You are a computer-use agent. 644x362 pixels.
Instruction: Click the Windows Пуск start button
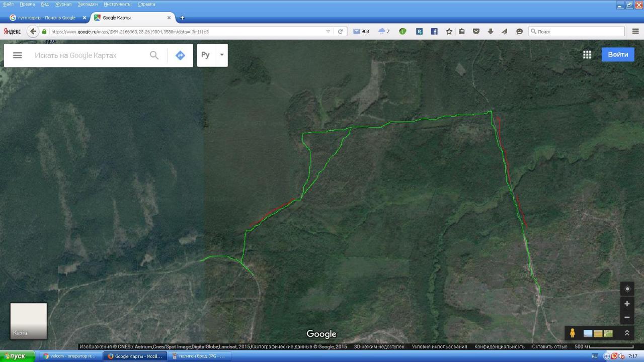pyautogui.click(x=17, y=356)
